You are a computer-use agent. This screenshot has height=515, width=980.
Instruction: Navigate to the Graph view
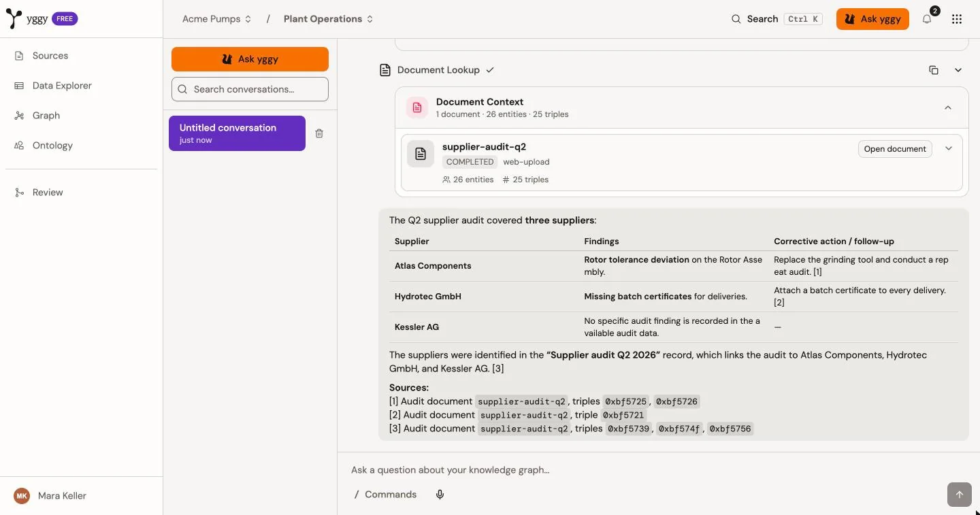coord(81,116)
